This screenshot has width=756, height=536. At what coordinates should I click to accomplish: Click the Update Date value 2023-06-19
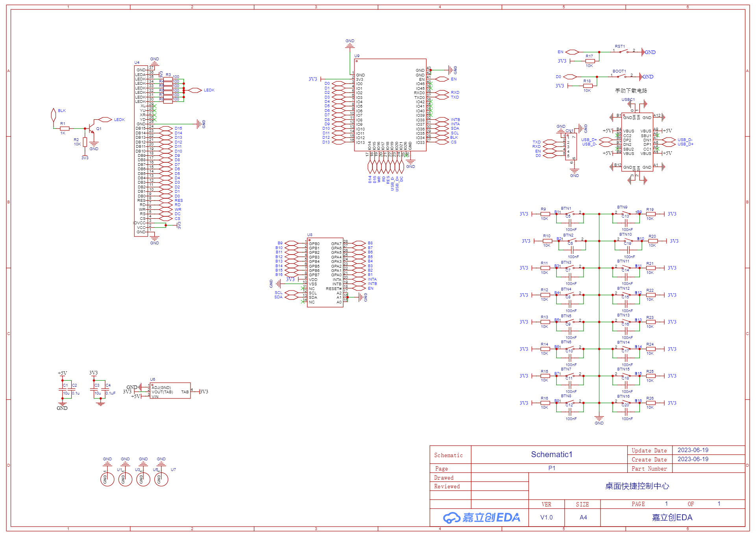[693, 450]
